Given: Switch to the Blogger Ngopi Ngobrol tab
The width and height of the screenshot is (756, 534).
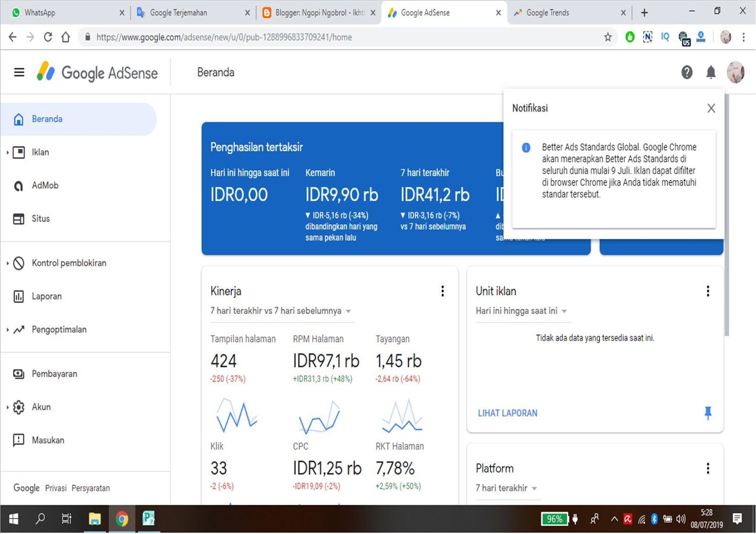Looking at the screenshot, I should click(x=318, y=13).
